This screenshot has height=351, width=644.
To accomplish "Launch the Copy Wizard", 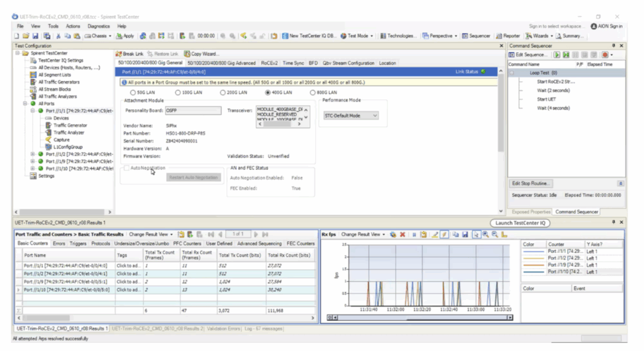I will pos(201,54).
